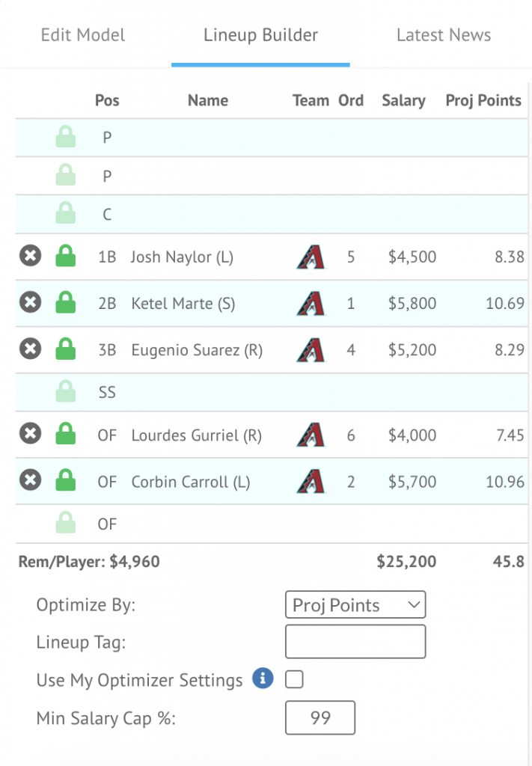Screen dimensions: 532x766
Task: Remove Lourdes Gurriel from the lineup
Action: 30,433
